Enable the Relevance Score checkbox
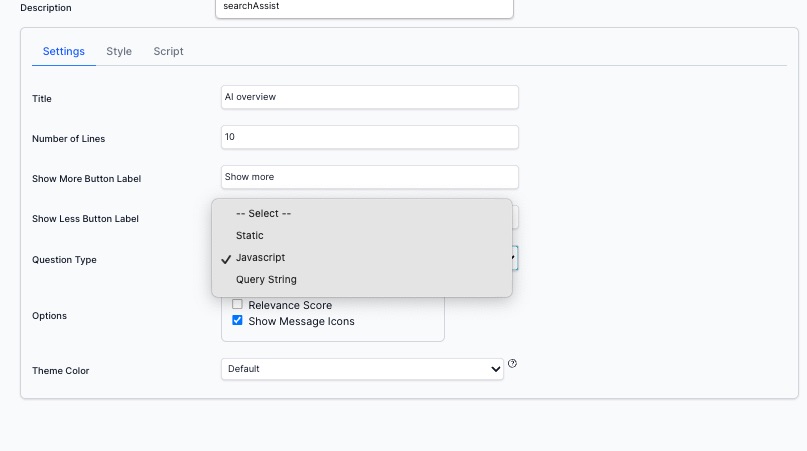807x451 pixels. (238, 305)
